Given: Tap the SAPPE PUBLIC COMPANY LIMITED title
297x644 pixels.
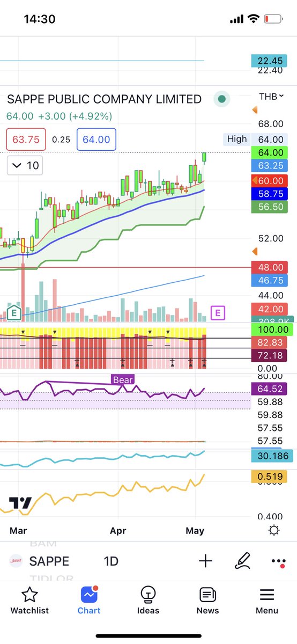Looking at the screenshot, I should pyautogui.click(x=104, y=99).
